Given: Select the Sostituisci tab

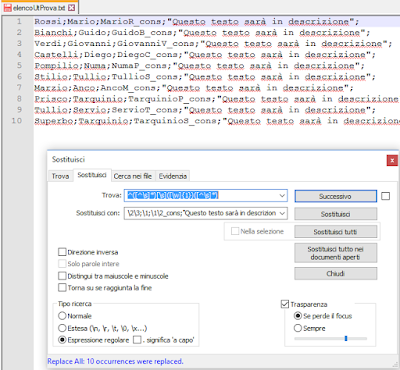Looking at the screenshot, I should [92, 175].
